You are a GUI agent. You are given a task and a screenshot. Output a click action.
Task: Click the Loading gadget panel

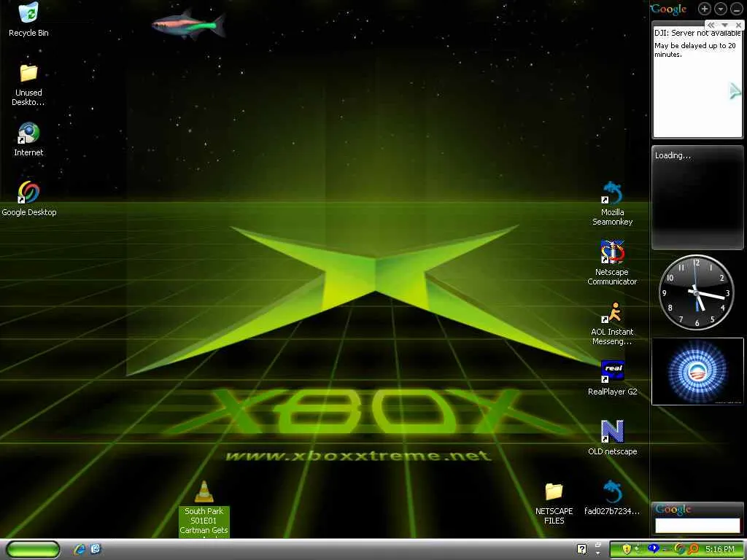[697, 198]
